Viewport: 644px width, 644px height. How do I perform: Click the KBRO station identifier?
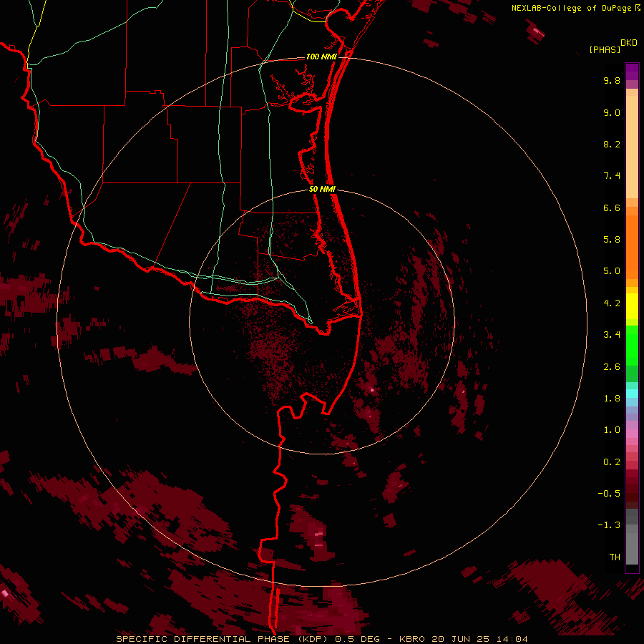click(412, 639)
